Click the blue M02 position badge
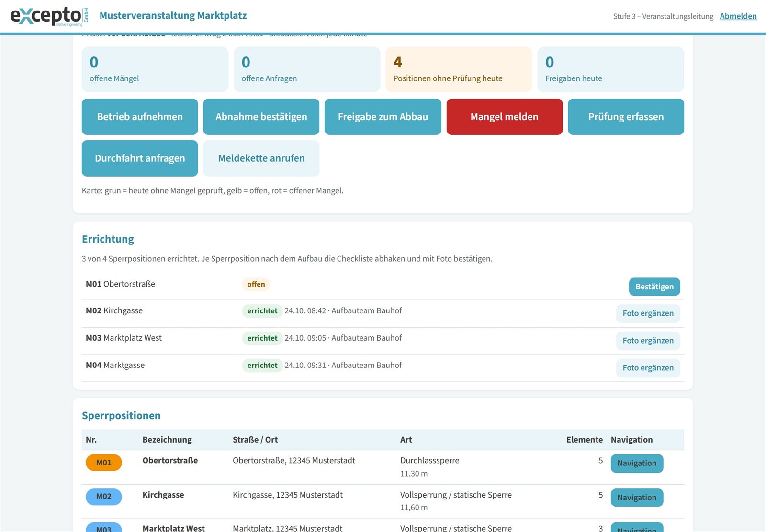Image resolution: width=766 pixels, height=532 pixels. click(x=104, y=497)
